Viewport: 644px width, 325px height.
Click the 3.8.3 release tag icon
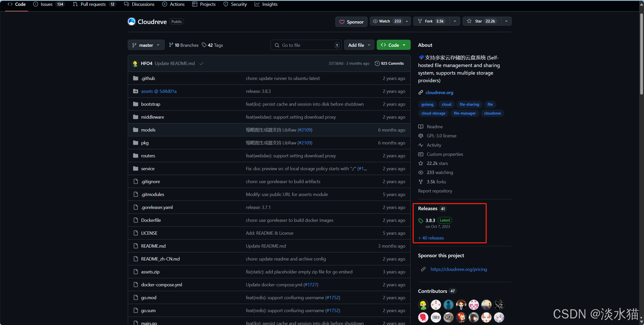[x=421, y=221]
